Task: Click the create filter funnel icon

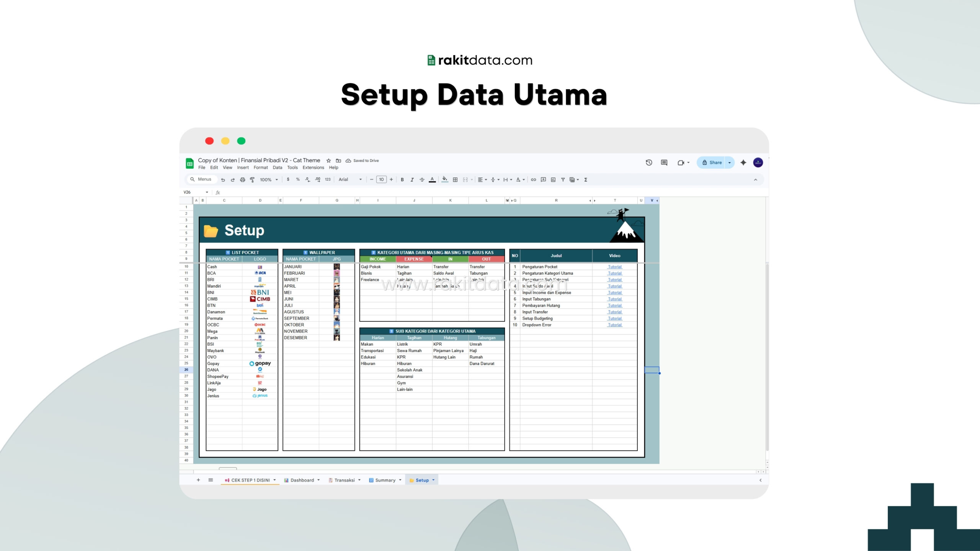Action: [x=563, y=179]
